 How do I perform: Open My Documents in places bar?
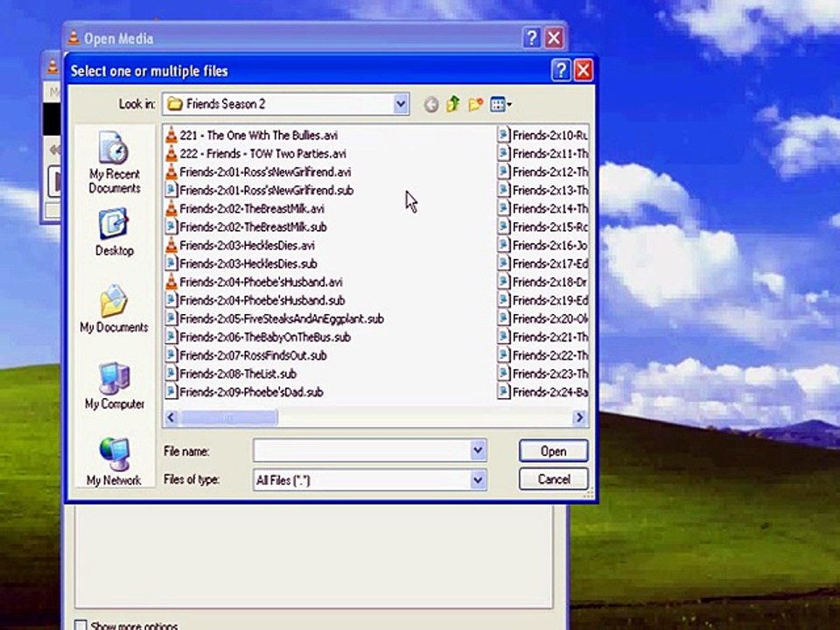114,309
